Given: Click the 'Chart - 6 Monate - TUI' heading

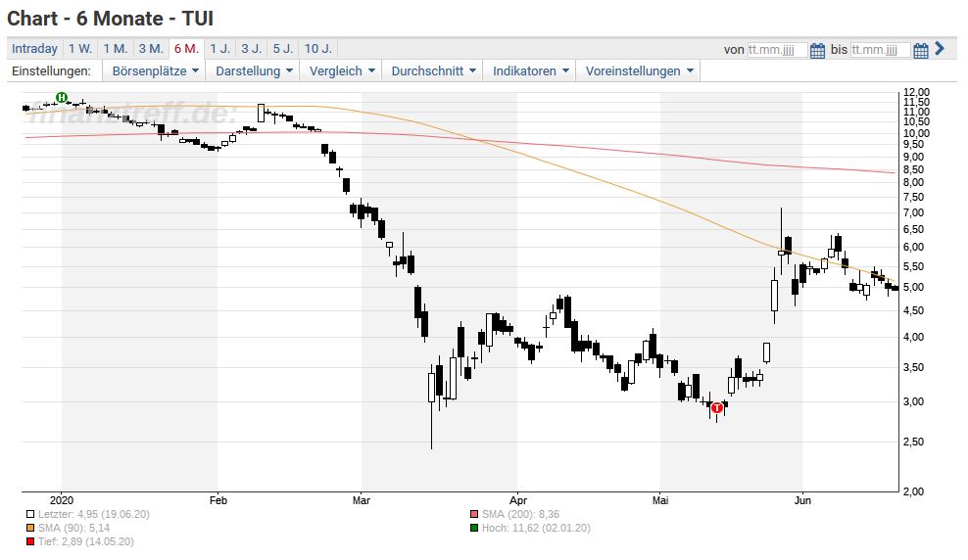Looking at the screenshot, I should pos(111,19).
